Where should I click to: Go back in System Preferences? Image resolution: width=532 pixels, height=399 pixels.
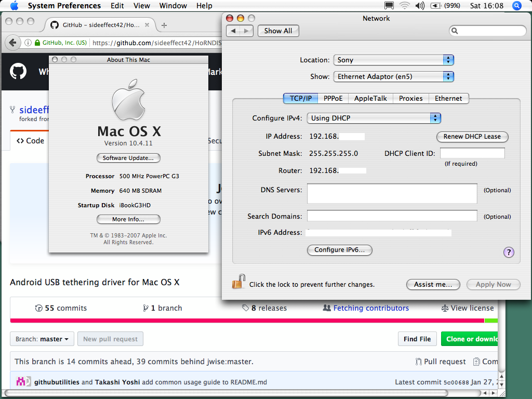click(233, 31)
